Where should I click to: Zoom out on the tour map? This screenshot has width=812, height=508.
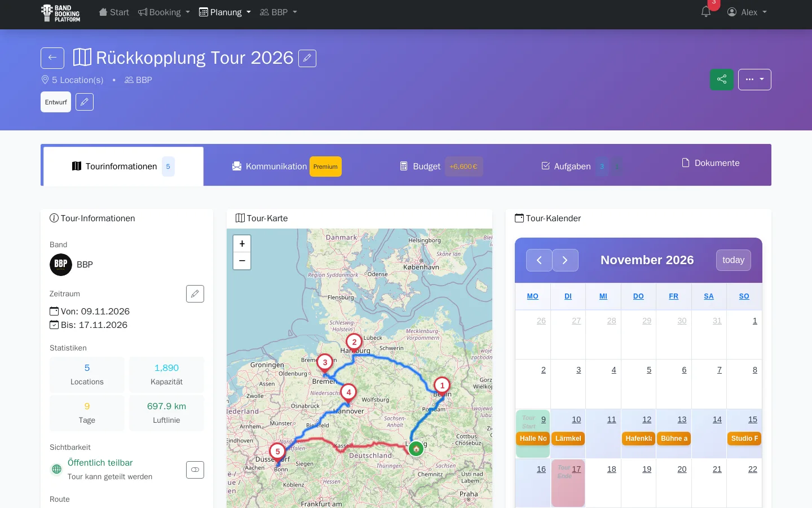[242, 261]
